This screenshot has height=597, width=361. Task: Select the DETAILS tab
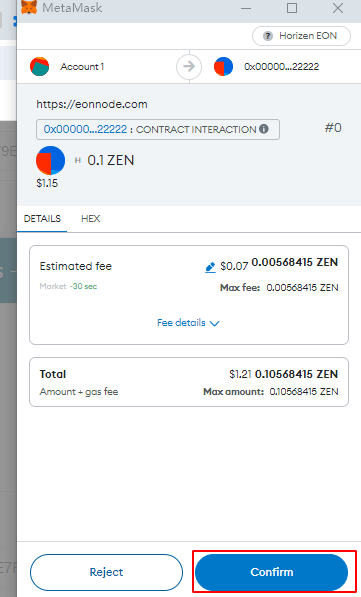coord(42,219)
